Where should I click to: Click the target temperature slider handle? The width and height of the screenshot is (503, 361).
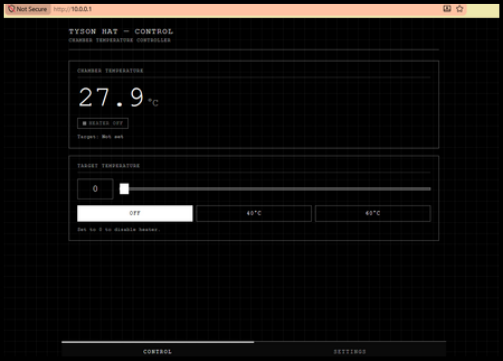[124, 189]
